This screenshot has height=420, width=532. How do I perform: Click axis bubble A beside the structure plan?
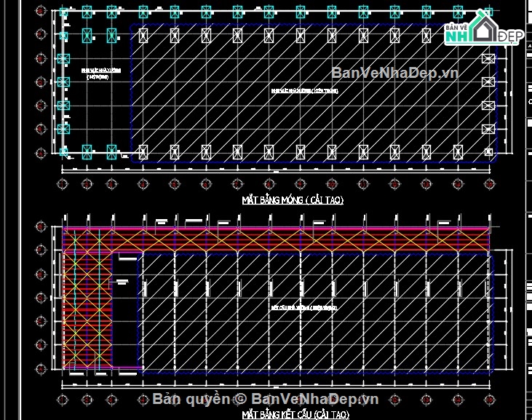pyautogui.click(x=41, y=368)
